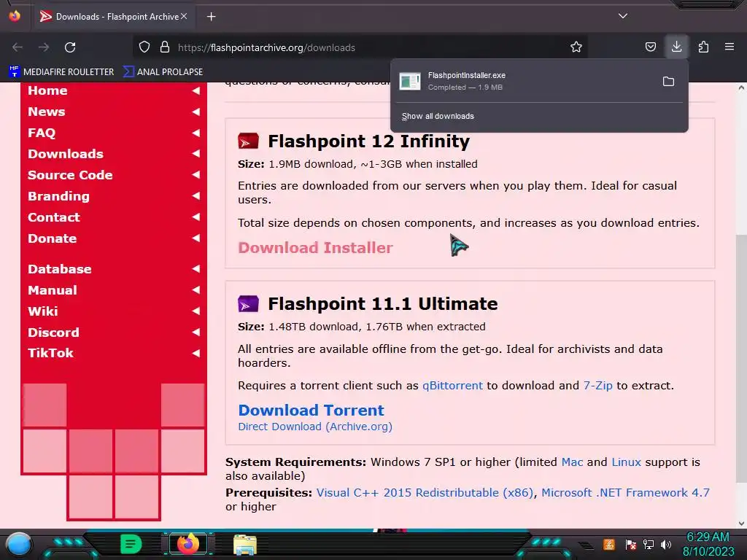Viewport: 747px width, 560px height.
Task: Open Visual C++ 2015 Redistributable (x86) link
Action: click(x=425, y=492)
